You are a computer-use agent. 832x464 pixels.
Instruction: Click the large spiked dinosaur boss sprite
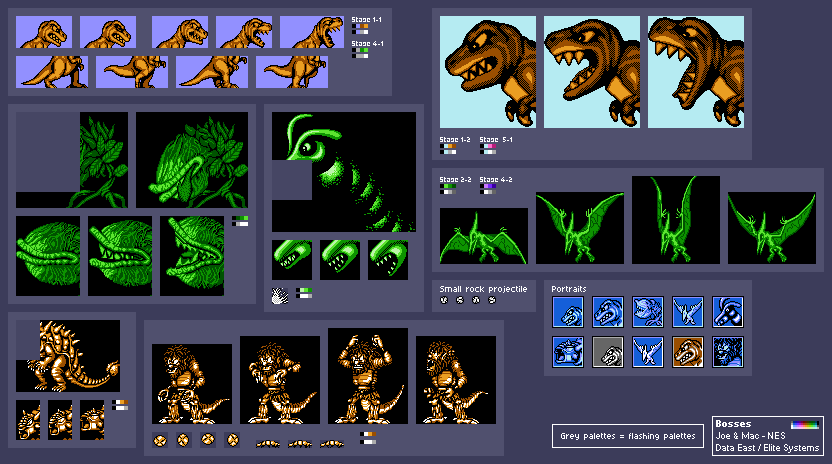tap(70, 357)
